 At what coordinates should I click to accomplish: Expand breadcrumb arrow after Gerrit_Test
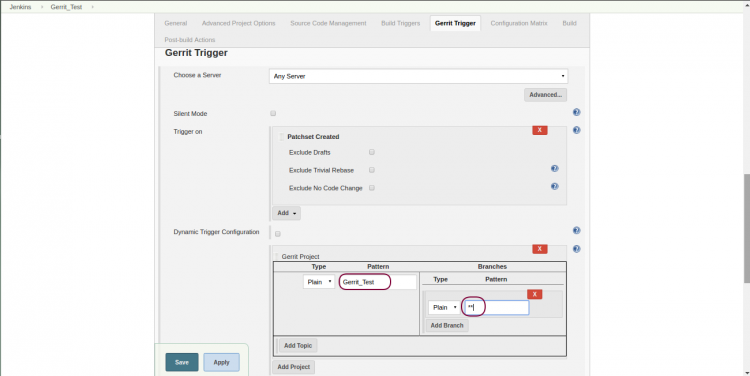[92, 7]
